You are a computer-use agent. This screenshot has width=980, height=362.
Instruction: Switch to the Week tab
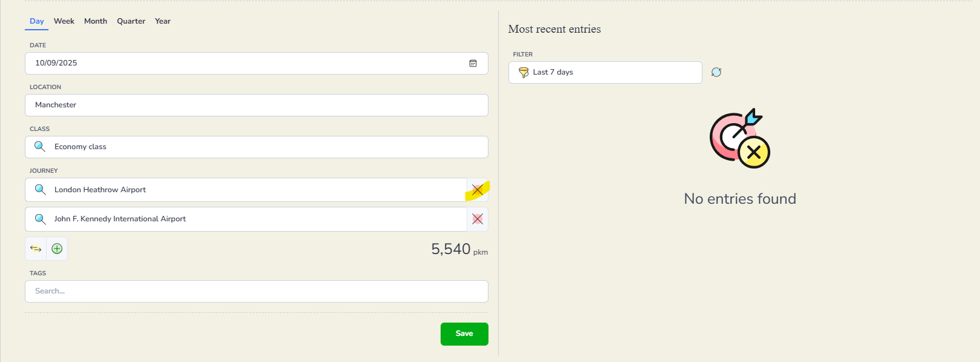[64, 21]
